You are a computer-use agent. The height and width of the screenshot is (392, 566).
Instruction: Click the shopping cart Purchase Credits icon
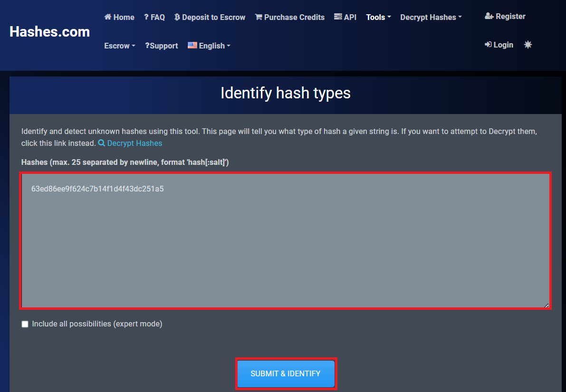coord(259,17)
